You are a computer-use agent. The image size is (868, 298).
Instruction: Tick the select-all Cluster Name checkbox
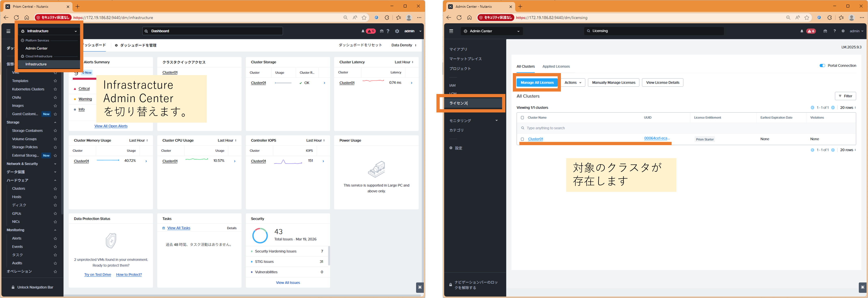coord(522,118)
